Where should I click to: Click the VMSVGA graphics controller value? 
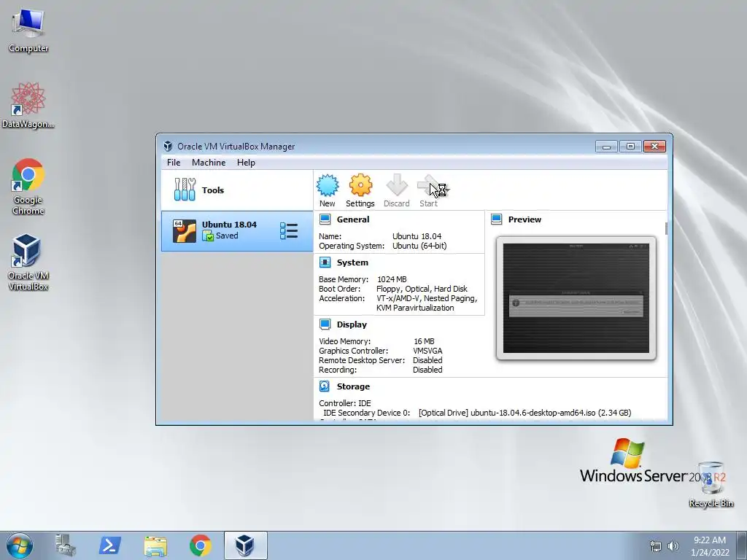(427, 351)
